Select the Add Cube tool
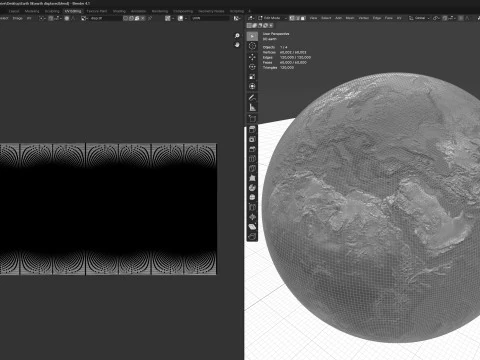 click(252, 118)
